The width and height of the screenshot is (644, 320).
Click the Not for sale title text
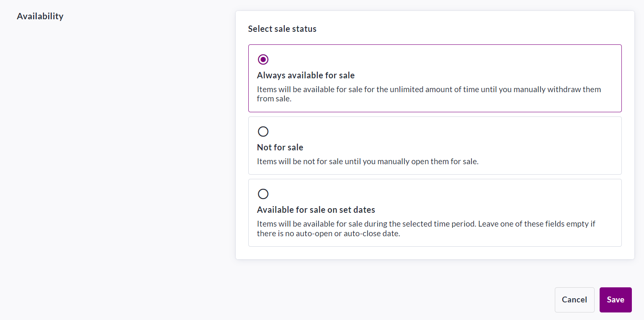(280, 147)
